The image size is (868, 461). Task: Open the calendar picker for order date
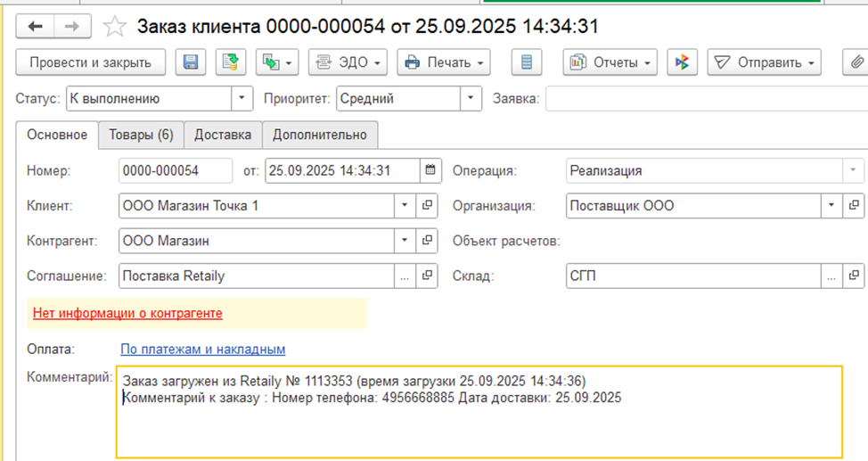(430, 170)
